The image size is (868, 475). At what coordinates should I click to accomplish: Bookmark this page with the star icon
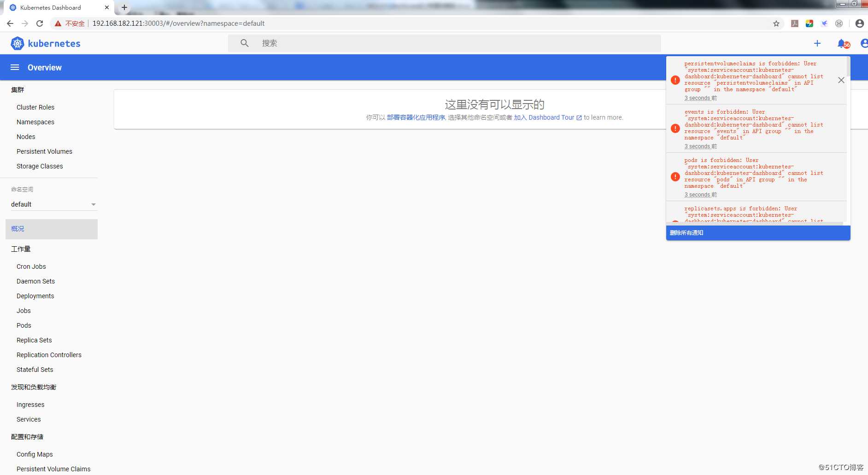tap(776, 23)
